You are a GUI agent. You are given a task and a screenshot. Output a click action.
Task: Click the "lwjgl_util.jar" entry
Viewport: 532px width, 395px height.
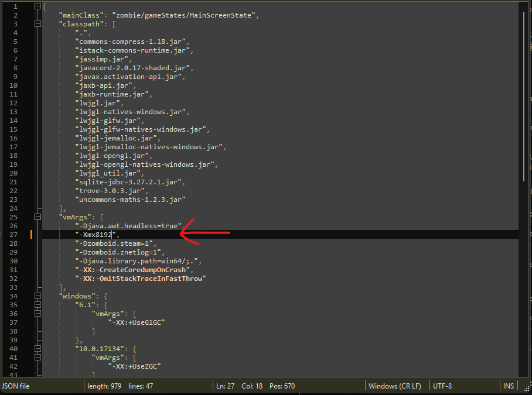tap(108, 173)
